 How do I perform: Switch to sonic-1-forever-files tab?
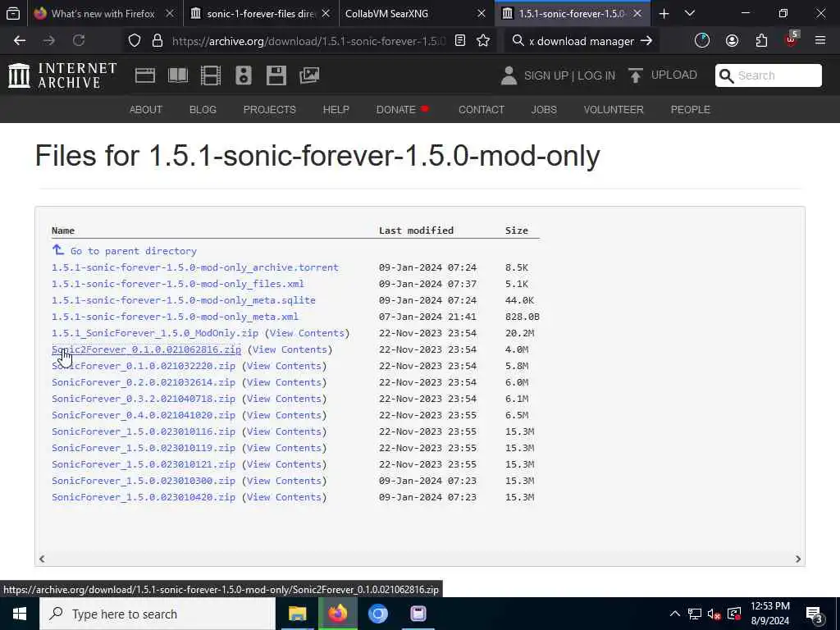261,14
